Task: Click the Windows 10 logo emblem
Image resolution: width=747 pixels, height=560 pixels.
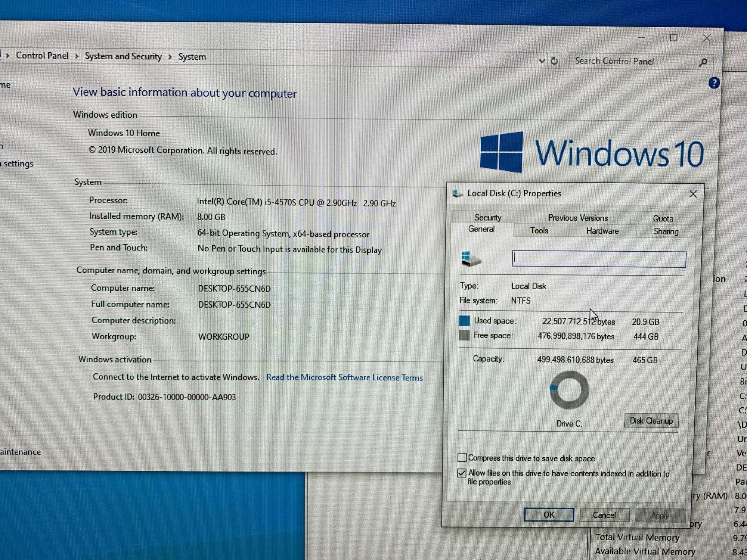Action: pyautogui.click(x=502, y=152)
